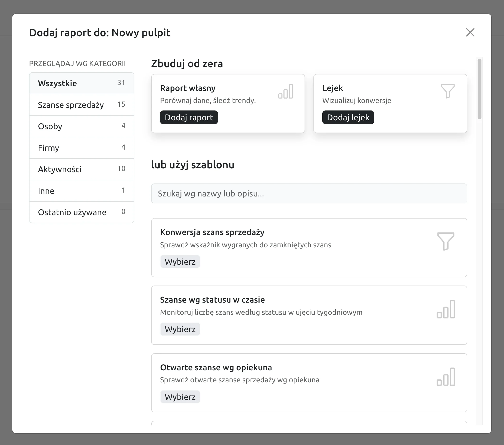Click the Szanse wg statusu w czasie title
The height and width of the screenshot is (445, 504).
212,300
